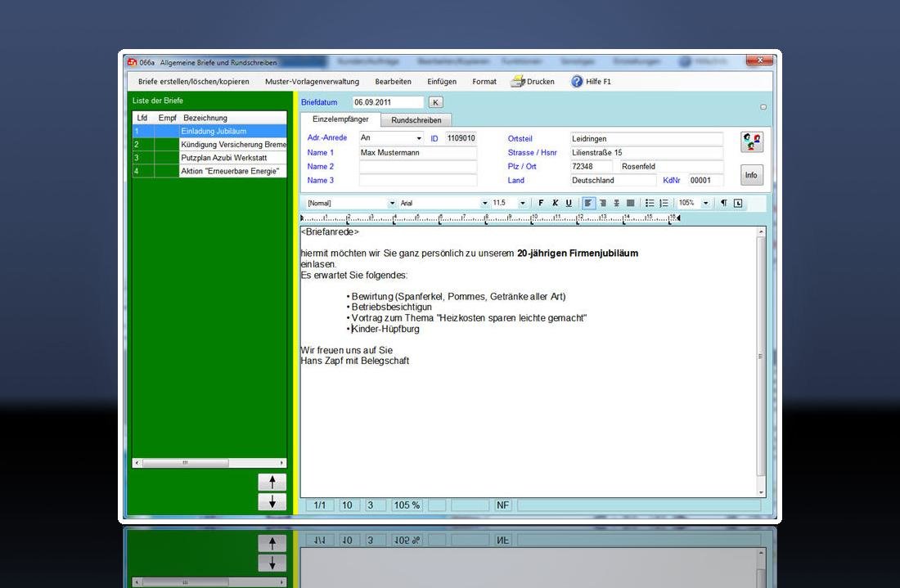
Task: Expand the [Normal] paragraph style dropdown
Action: pos(392,203)
